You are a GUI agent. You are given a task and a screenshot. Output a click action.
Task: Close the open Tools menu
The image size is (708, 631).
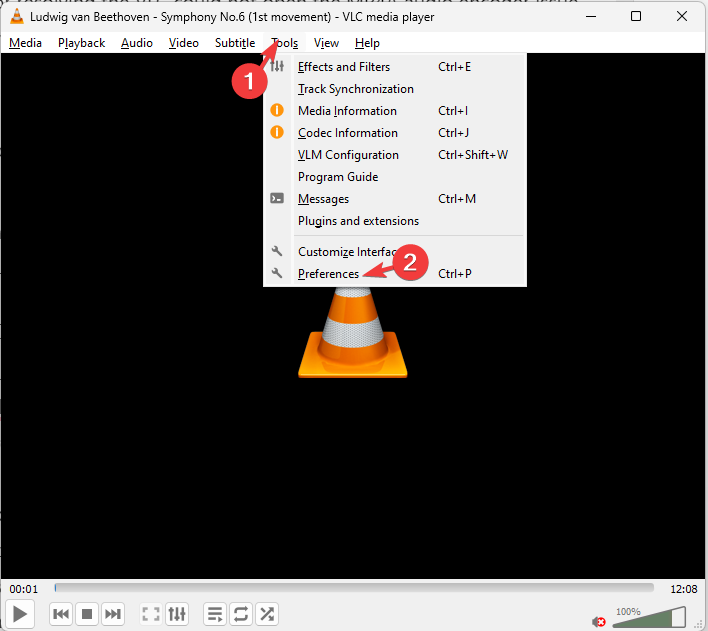(284, 43)
